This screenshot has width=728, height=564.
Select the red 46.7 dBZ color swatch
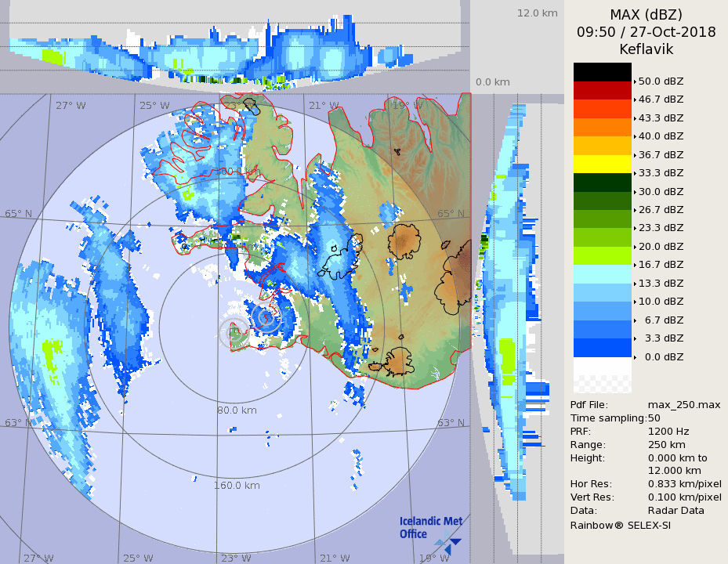tap(602, 90)
